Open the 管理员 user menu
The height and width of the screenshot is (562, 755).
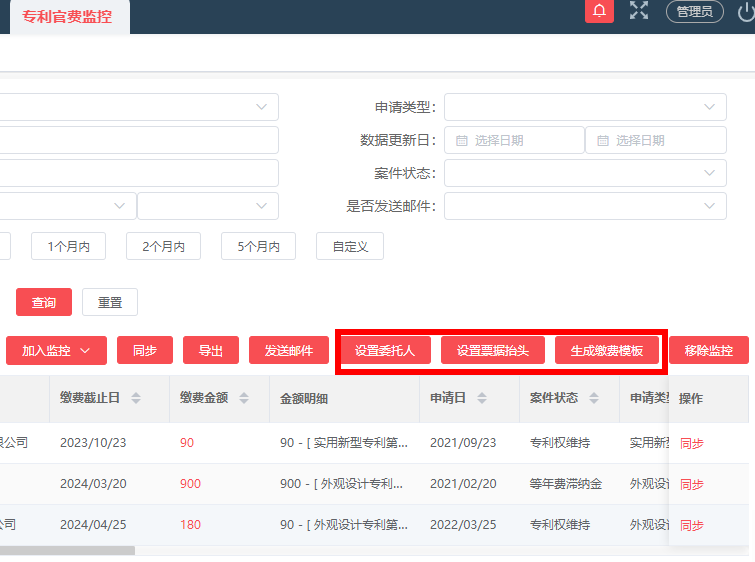(x=695, y=12)
